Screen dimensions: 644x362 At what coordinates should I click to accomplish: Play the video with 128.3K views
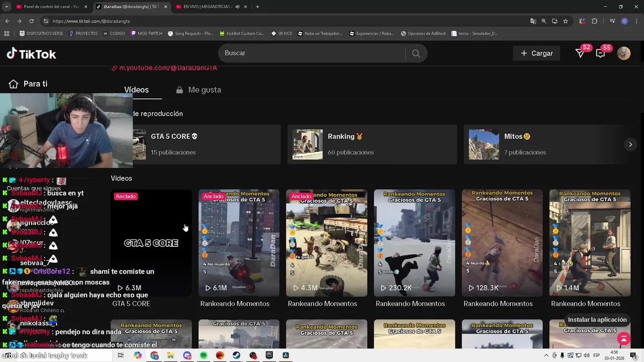click(x=502, y=243)
